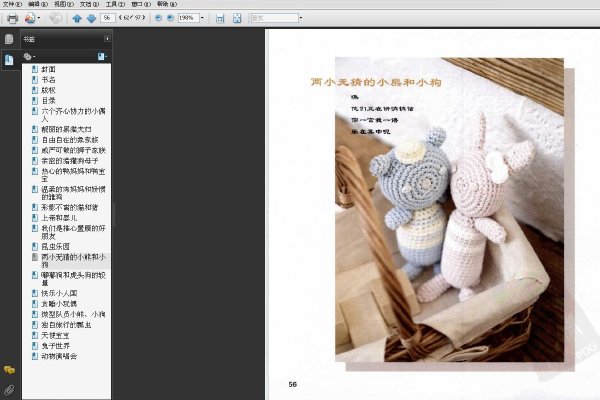Open the Comments panel icon
Viewport: 600px width, 400px height.
pyautogui.click(x=9, y=369)
